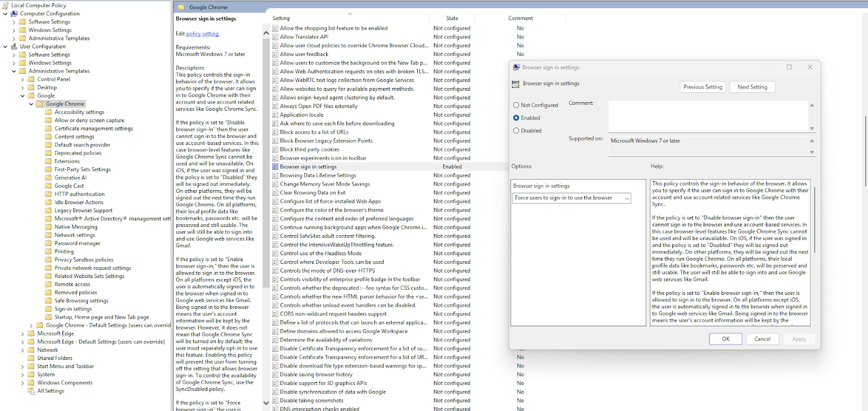This screenshot has width=868, height=411.
Task: Sort the list by the State column header
Action: click(452, 18)
